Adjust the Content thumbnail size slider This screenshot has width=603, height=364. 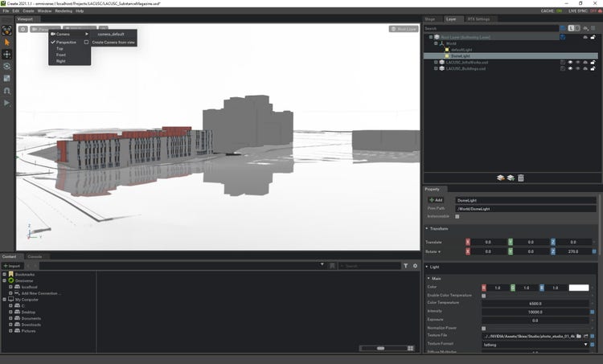381,348
